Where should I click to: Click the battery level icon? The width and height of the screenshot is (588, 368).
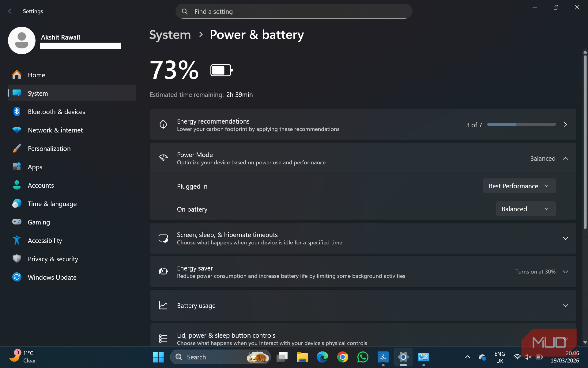[222, 70]
